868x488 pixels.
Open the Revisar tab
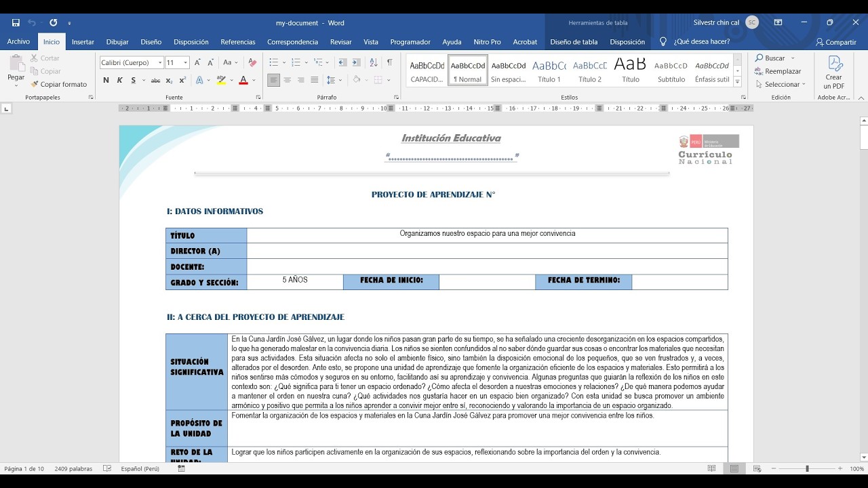click(x=341, y=41)
